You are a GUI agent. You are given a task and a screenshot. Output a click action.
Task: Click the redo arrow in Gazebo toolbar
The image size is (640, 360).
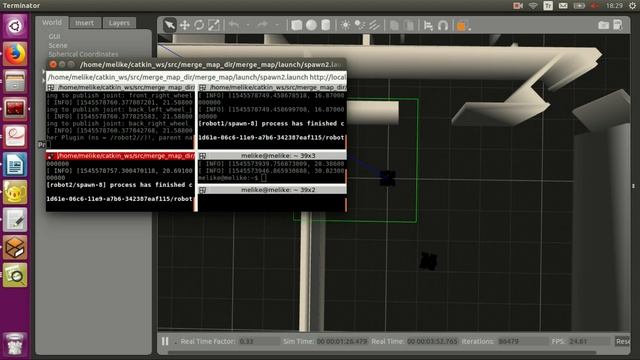262,25
